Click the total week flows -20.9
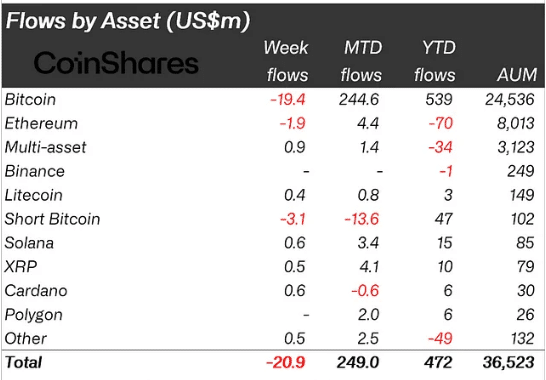This screenshot has width=546, height=380. 286,362
